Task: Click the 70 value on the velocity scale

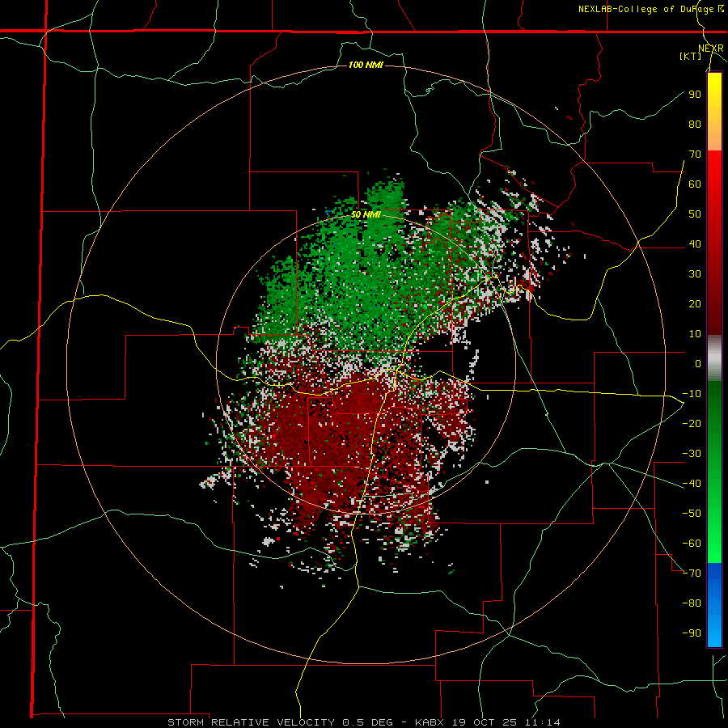Action: point(695,154)
